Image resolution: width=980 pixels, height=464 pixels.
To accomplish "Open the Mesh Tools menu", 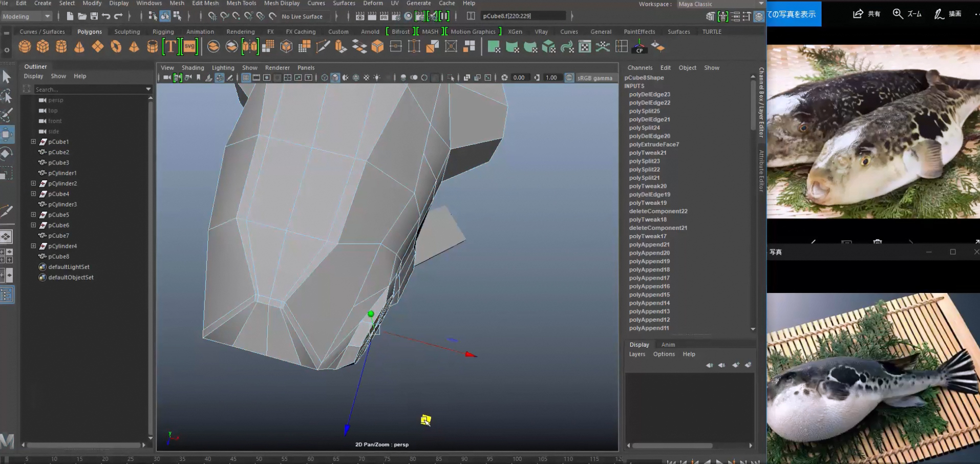I will click(241, 3).
